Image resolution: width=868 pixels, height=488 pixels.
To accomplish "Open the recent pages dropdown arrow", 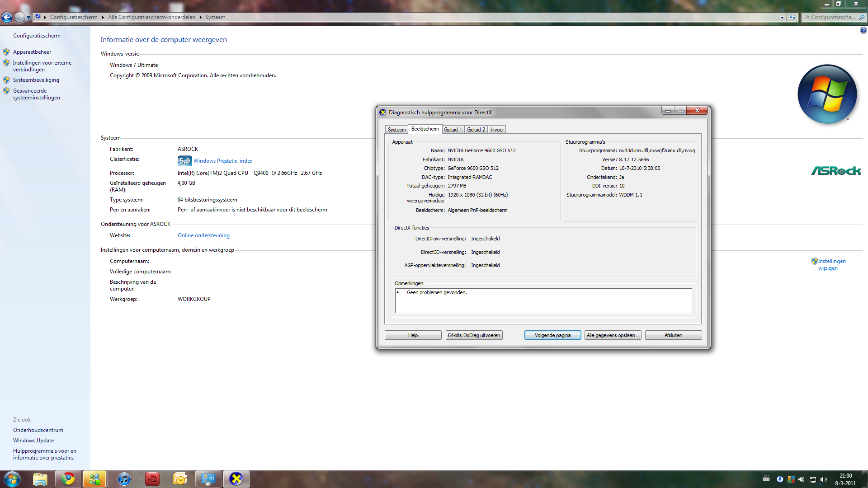I will (x=28, y=17).
